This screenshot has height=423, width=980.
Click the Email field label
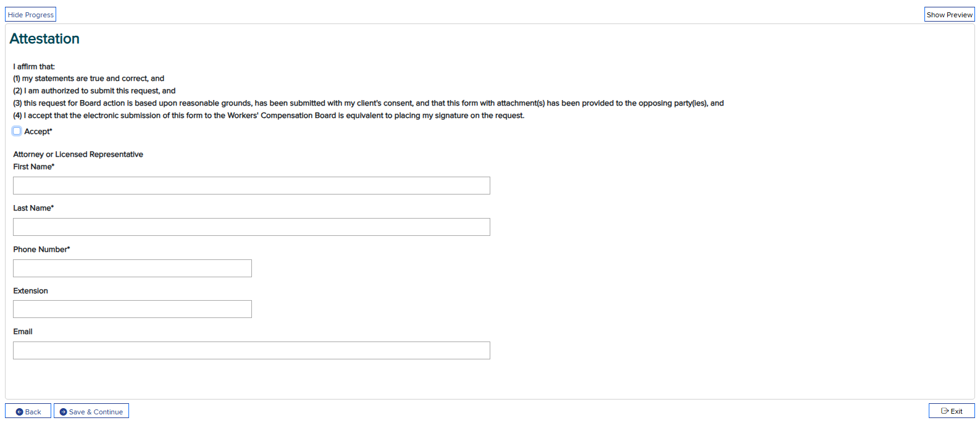[23, 332]
